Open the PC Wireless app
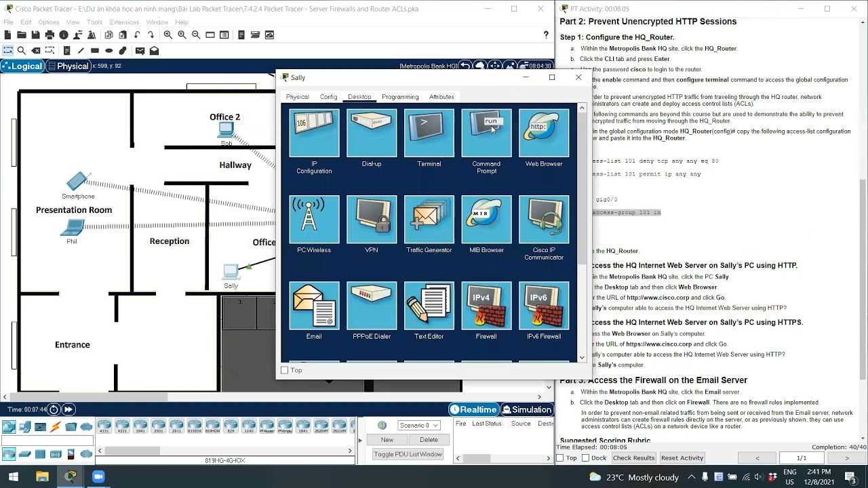 (314, 219)
